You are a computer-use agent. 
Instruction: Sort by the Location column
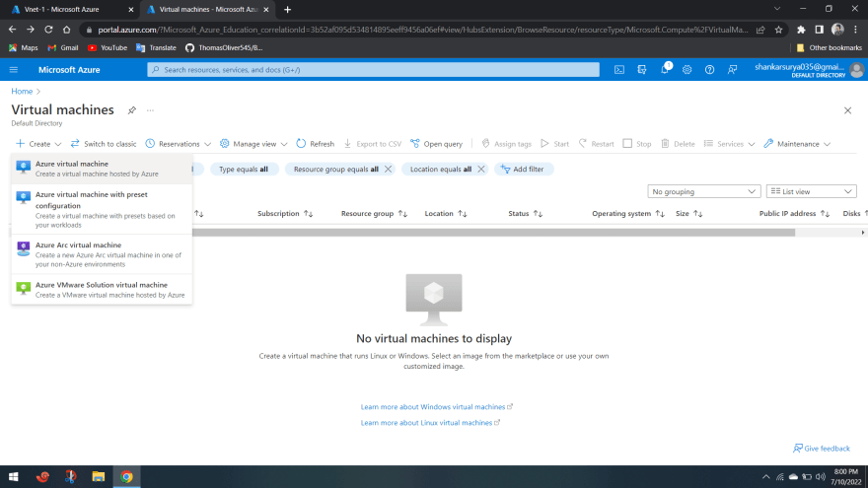click(x=446, y=214)
